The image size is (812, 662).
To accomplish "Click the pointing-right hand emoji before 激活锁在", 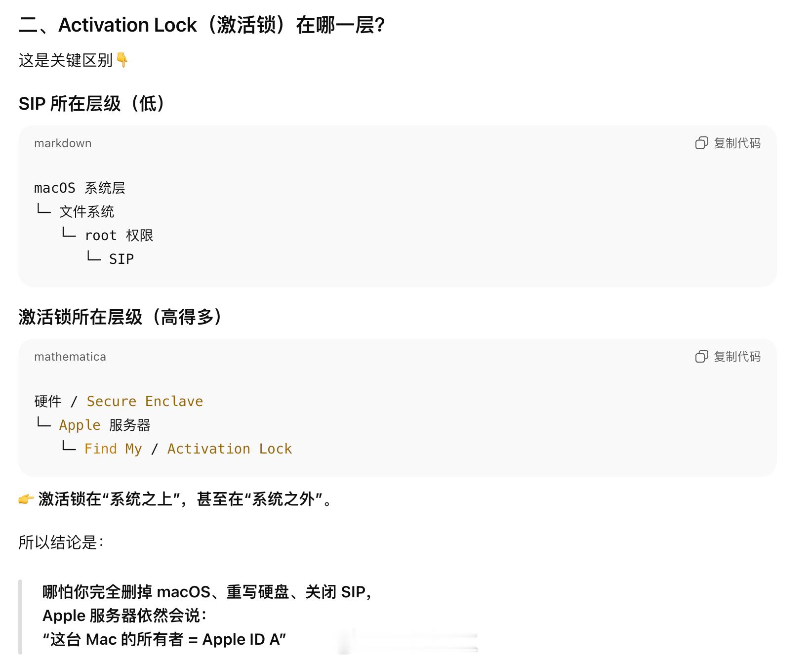I will [x=26, y=499].
